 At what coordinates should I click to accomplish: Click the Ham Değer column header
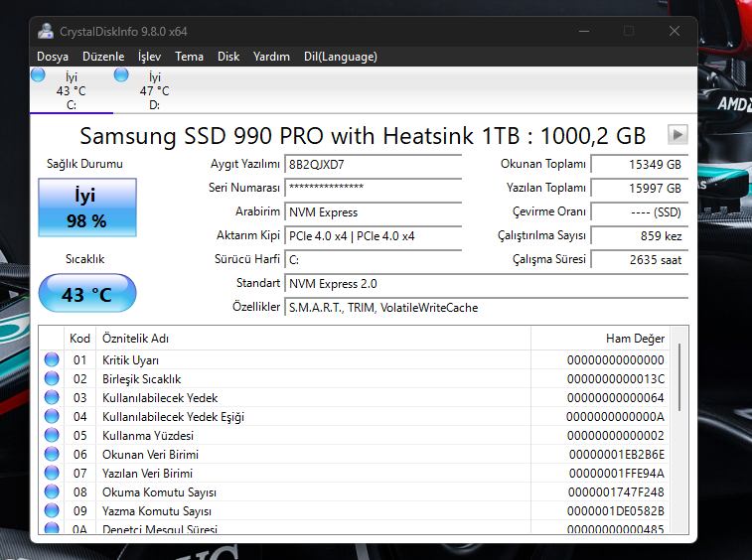(600, 339)
